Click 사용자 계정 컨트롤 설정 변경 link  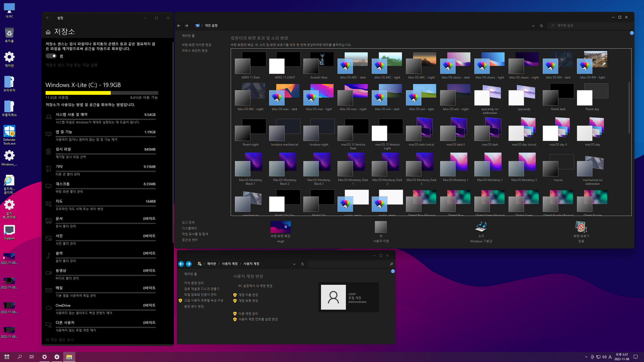point(258,319)
